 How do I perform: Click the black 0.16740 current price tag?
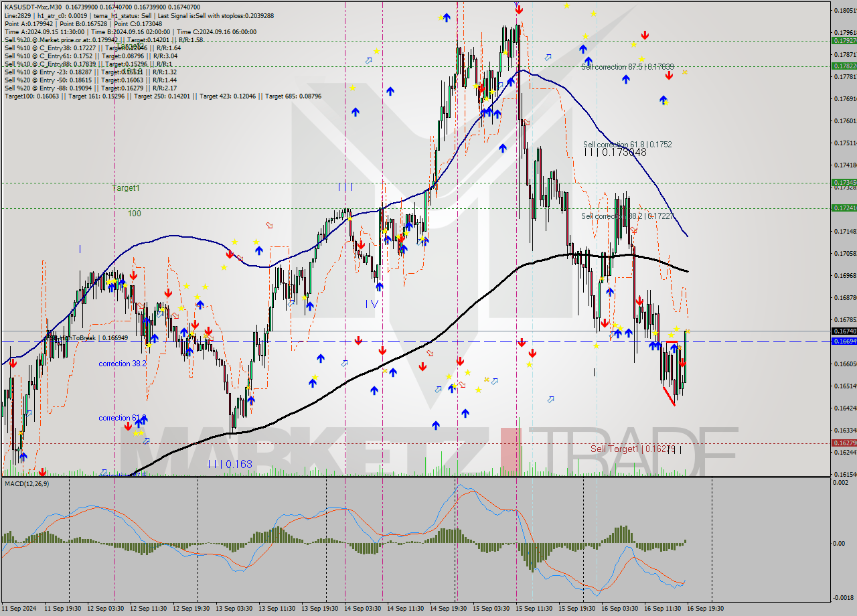tap(844, 331)
